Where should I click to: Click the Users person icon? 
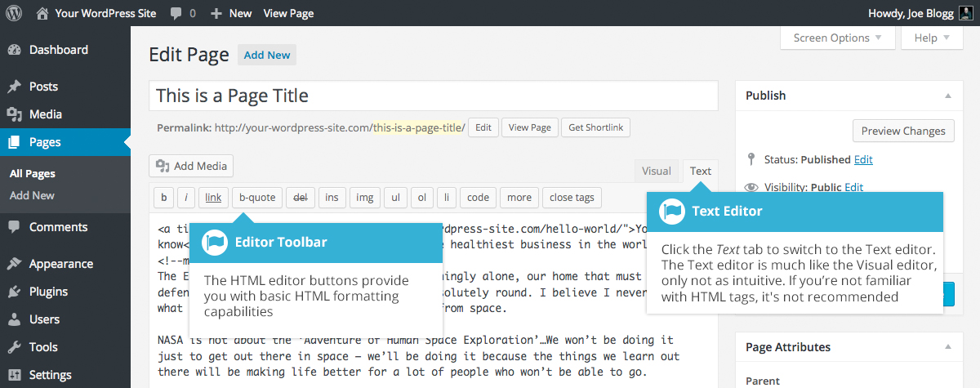click(14, 319)
